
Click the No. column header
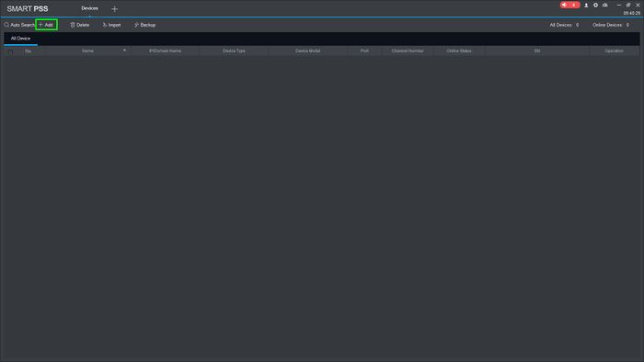tap(28, 51)
